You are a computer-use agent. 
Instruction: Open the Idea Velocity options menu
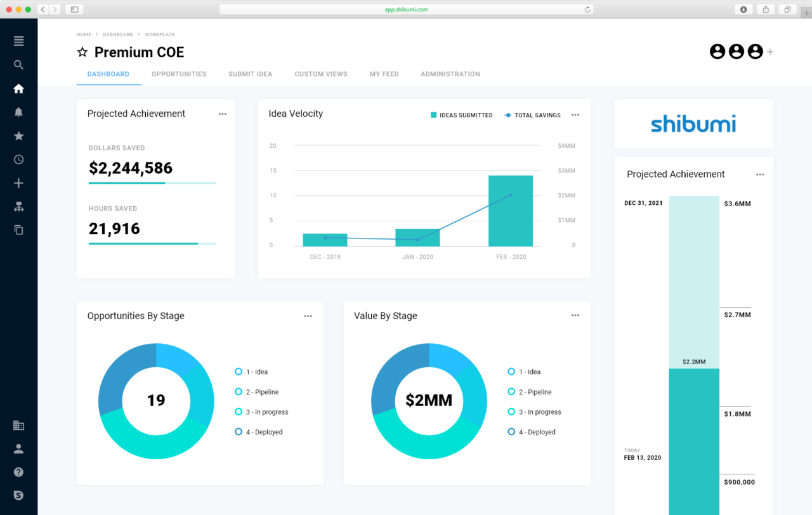tap(575, 115)
